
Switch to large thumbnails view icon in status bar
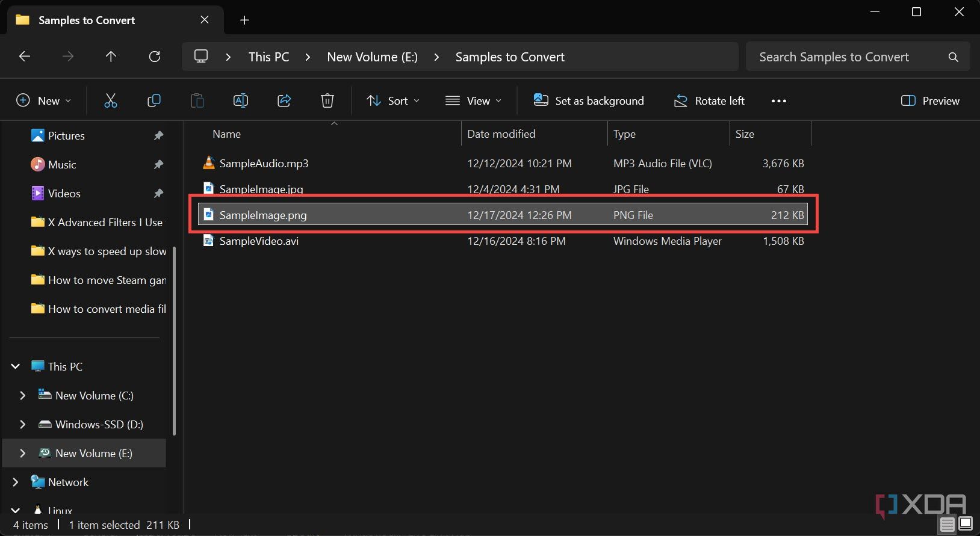pyautogui.click(x=965, y=524)
